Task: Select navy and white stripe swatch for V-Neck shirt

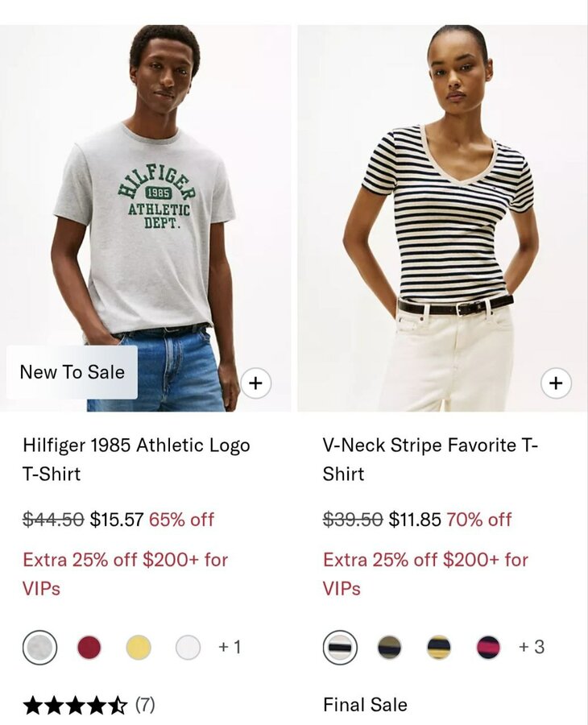Action: pyautogui.click(x=340, y=647)
